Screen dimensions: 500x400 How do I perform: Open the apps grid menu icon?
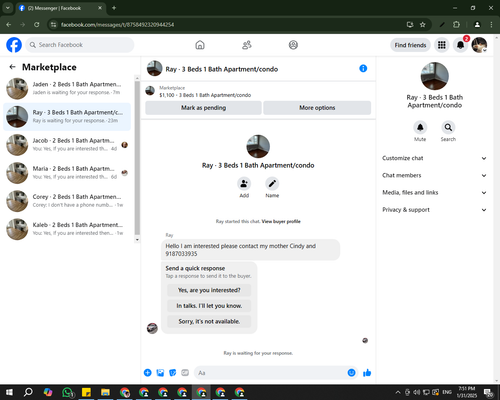click(442, 45)
